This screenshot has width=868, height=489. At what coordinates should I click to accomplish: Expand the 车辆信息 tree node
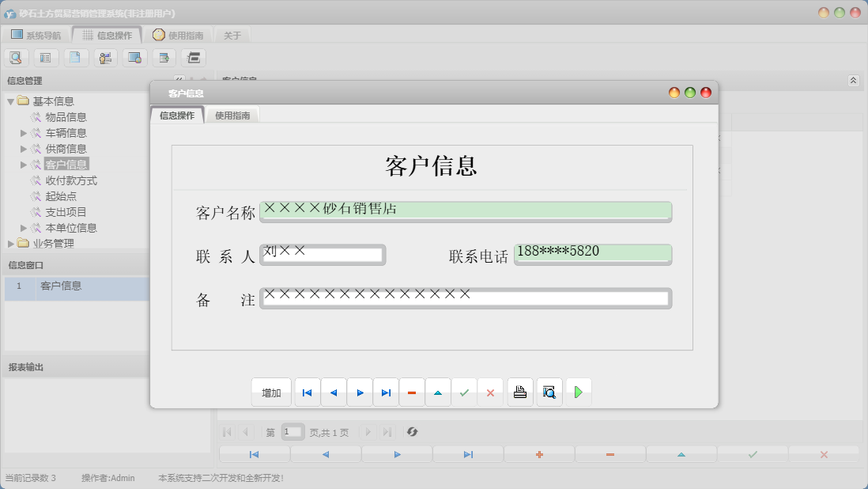[24, 132]
